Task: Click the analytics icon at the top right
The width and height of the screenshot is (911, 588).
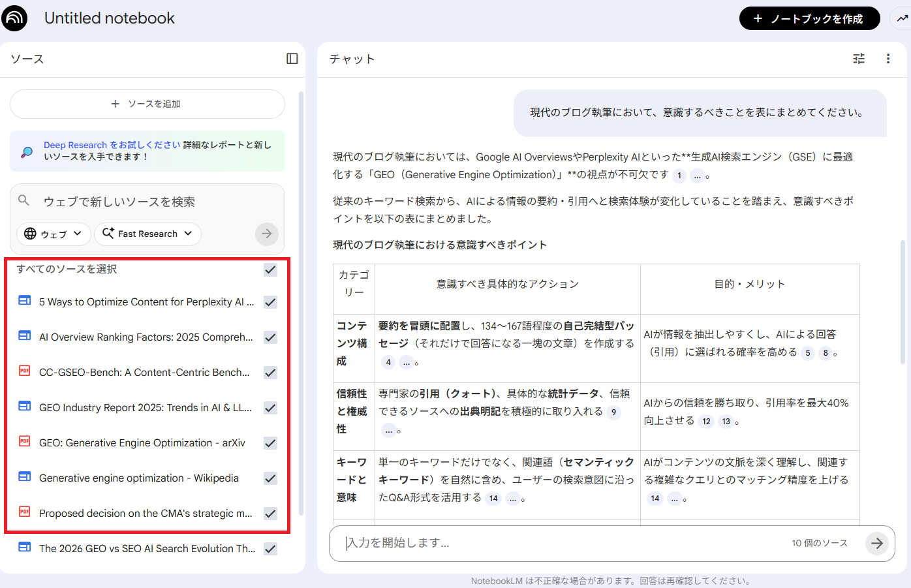Action: 903,18
